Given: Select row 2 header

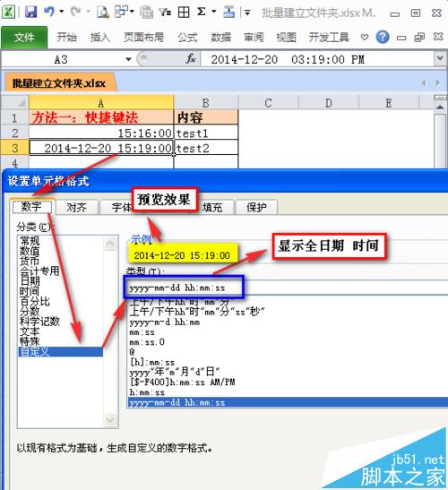Looking at the screenshot, I should [x=14, y=133].
